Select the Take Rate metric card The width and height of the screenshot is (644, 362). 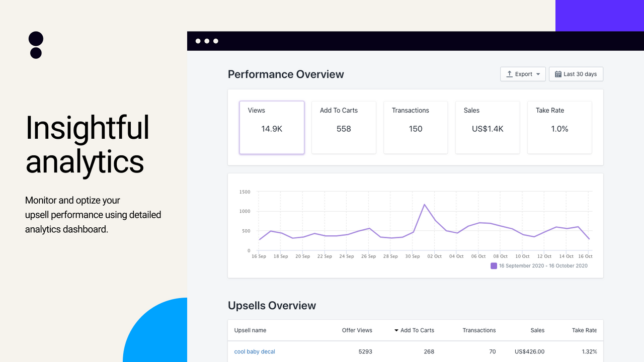[559, 127]
